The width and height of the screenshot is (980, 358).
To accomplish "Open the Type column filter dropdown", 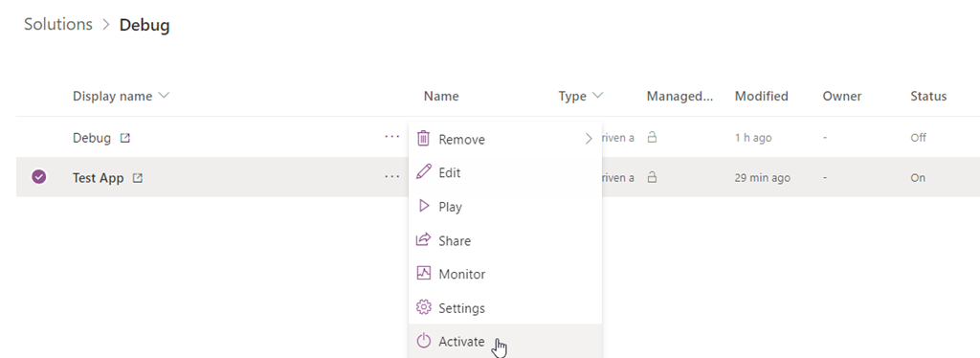I will 597,97.
